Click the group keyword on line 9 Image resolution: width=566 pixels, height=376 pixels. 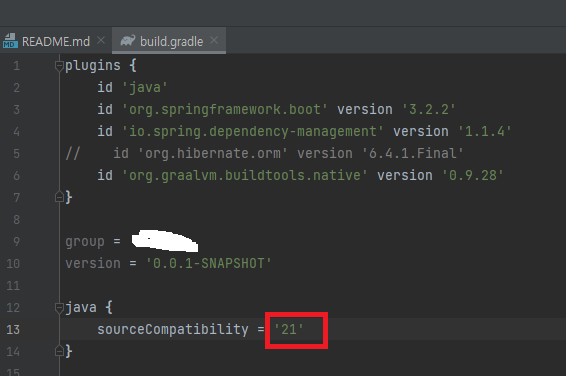pos(85,242)
